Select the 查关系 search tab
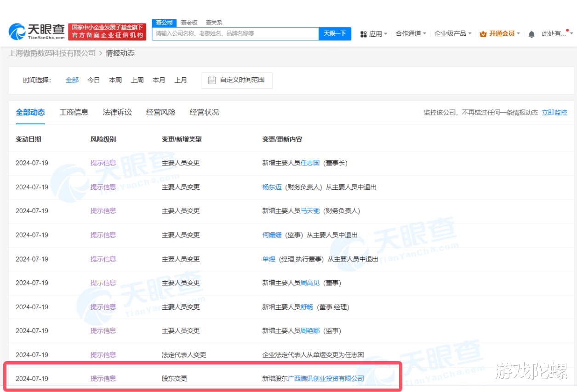The width and height of the screenshot is (577, 392). pos(214,23)
